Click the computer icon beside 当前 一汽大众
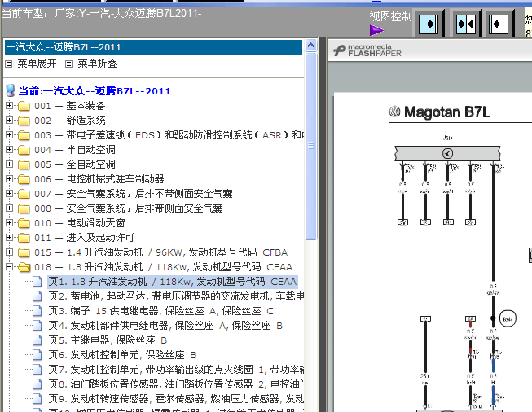Screen dimensions: 532x412 point(11,90)
